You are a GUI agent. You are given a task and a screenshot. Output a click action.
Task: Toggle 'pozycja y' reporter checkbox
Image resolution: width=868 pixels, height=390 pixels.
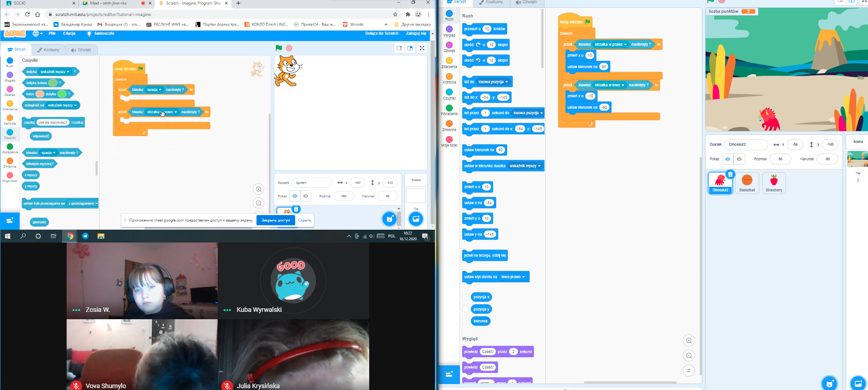465,309
